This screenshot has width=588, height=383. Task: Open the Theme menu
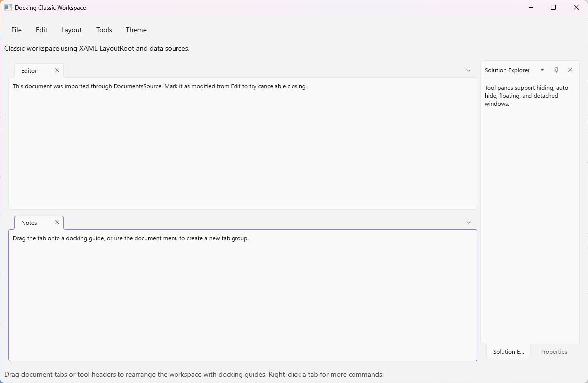[x=136, y=30]
